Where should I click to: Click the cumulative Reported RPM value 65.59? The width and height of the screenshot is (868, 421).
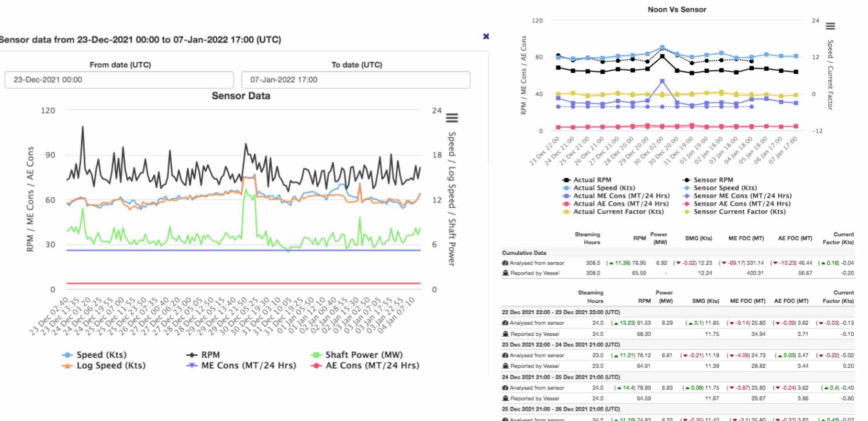pos(639,273)
